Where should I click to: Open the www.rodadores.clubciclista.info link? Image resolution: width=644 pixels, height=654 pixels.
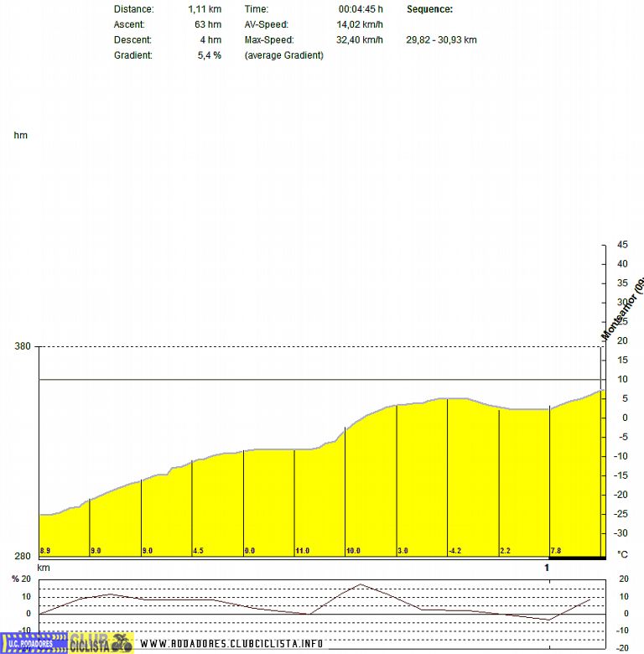click(231, 643)
